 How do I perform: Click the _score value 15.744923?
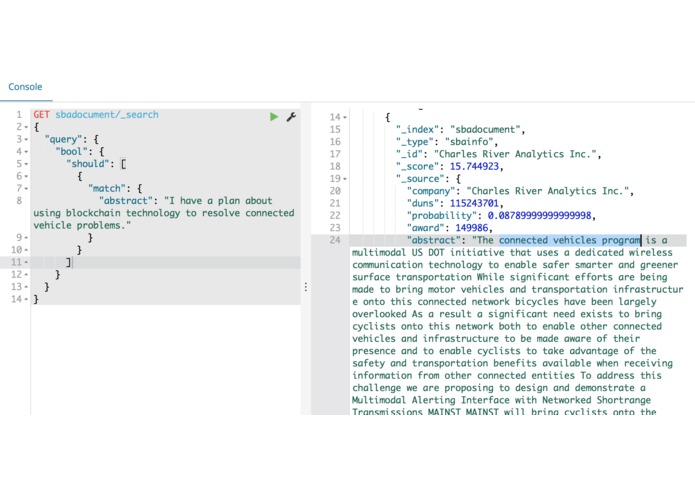[x=474, y=167]
